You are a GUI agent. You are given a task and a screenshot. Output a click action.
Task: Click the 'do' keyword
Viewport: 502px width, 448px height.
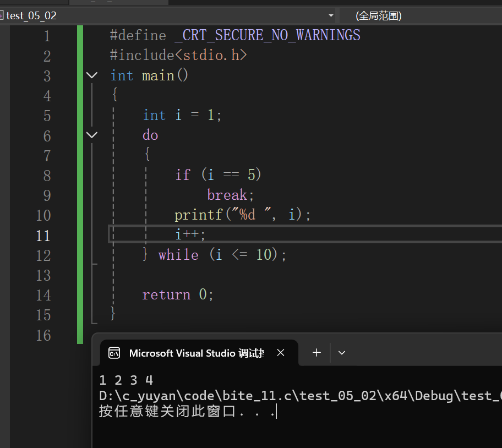click(150, 135)
